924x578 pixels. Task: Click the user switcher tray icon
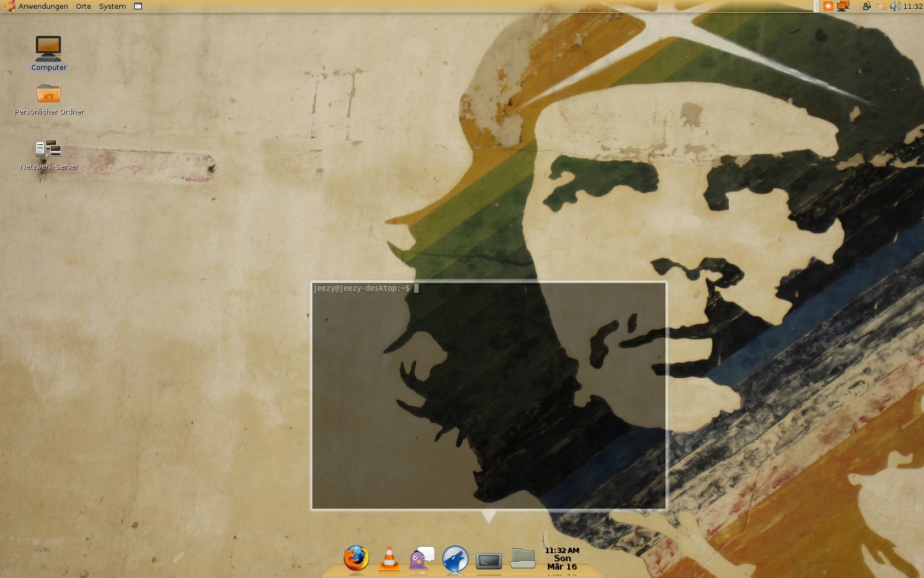(866, 6)
